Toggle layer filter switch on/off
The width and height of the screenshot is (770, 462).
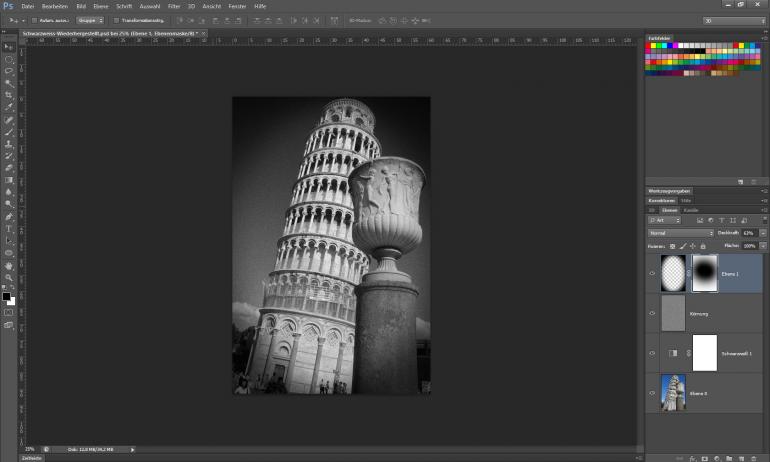764,220
